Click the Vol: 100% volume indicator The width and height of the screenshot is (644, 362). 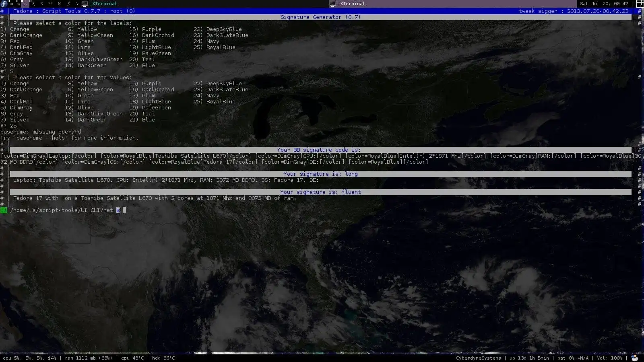[609, 358]
